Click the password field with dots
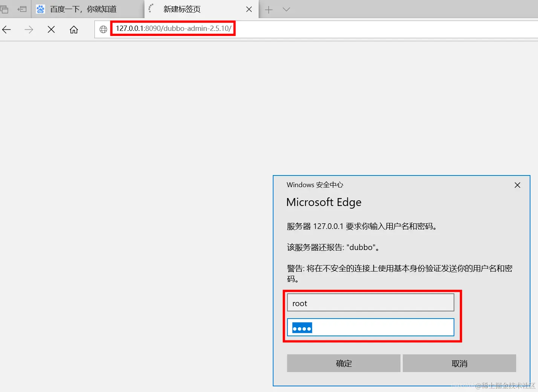This screenshot has height=392, width=538. click(x=371, y=327)
